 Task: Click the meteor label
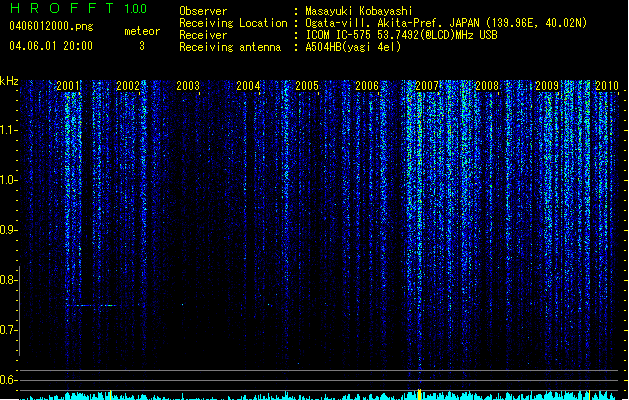coord(142,31)
